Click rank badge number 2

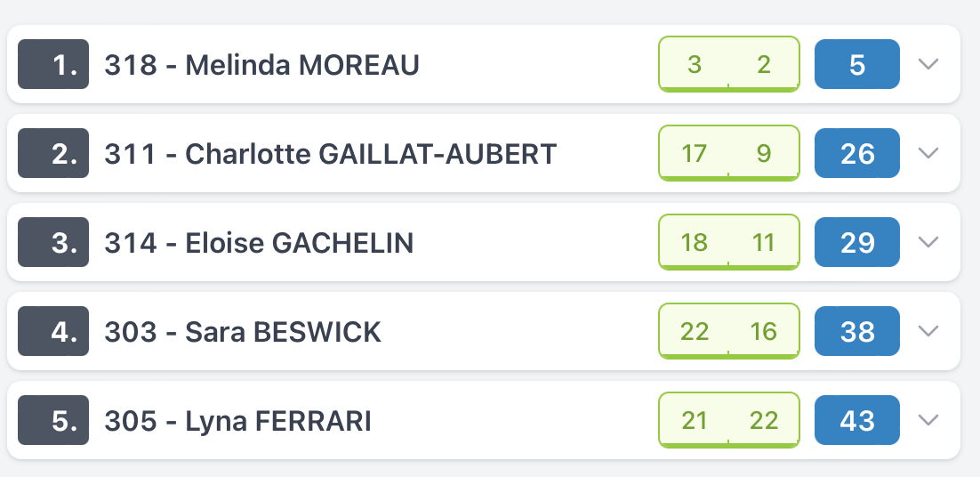(x=53, y=153)
